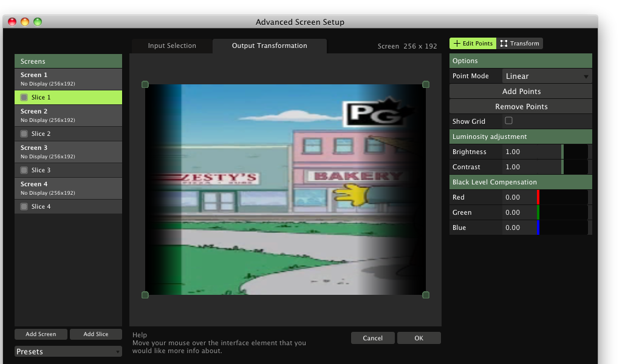The width and height of the screenshot is (622, 364).
Task: Click the Luminosity adjustment section header
Action: (x=521, y=136)
